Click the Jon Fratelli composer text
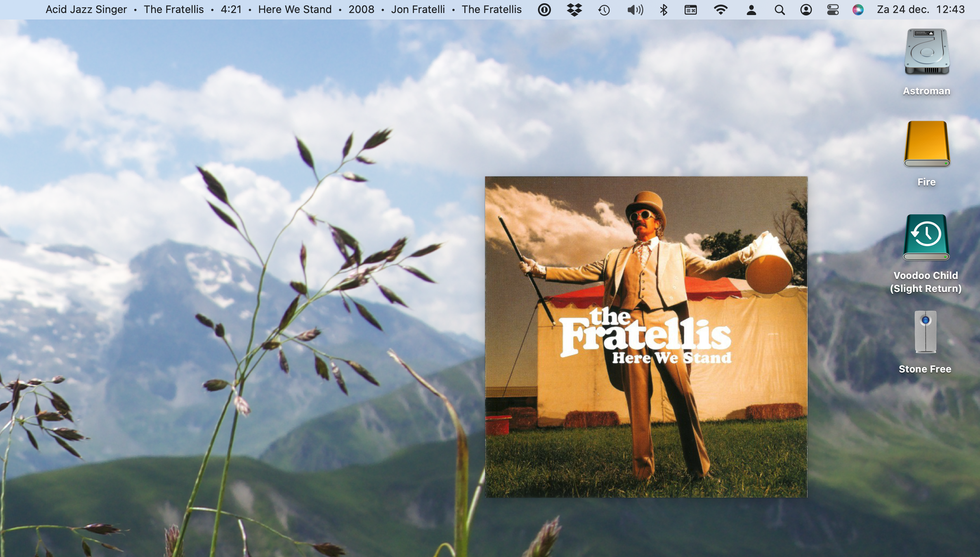The image size is (980, 557). coord(418,9)
